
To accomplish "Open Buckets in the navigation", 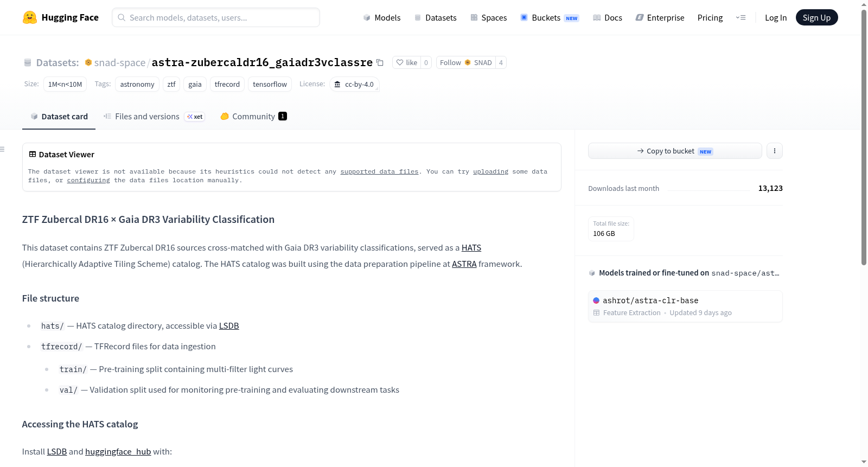I will pos(550,17).
